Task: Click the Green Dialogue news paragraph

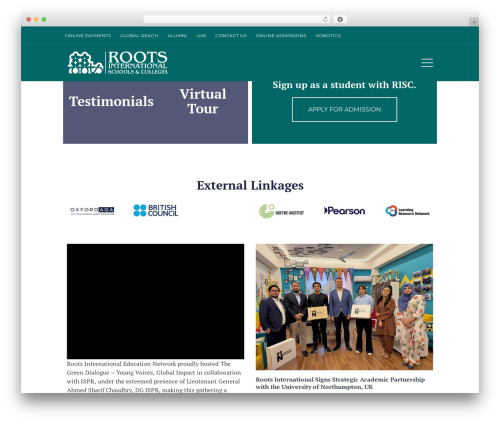Action: point(154,377)
